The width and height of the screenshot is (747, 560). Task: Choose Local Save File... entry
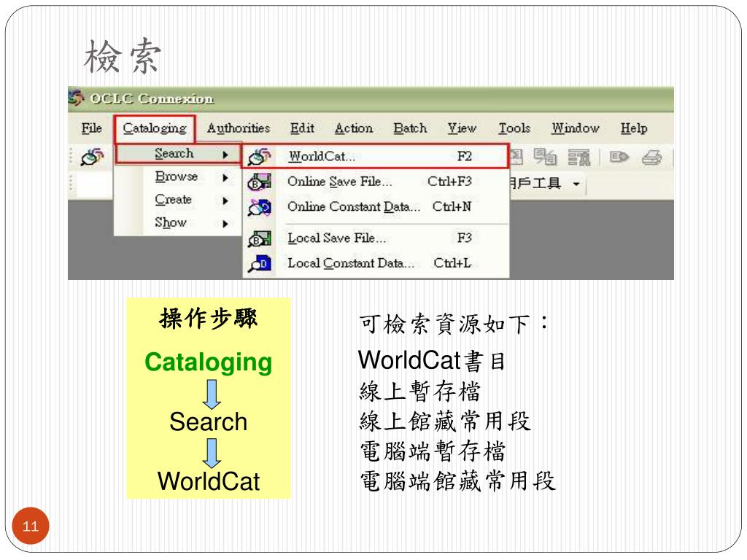(x=376, y=238)
